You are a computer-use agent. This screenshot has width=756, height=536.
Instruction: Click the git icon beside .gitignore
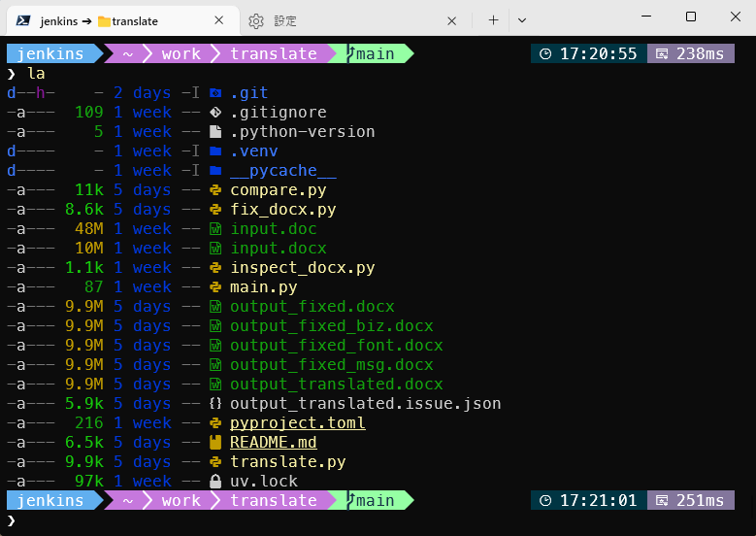point(215,113)
